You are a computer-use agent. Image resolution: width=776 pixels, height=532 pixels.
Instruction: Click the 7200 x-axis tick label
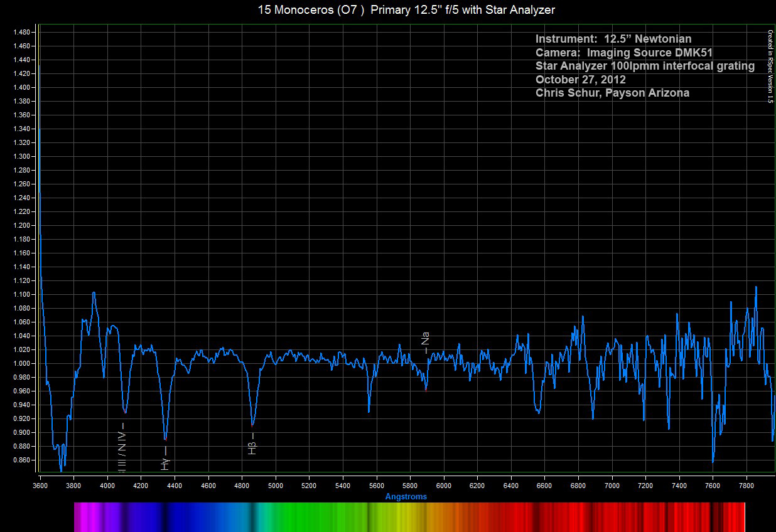point(645,485)
